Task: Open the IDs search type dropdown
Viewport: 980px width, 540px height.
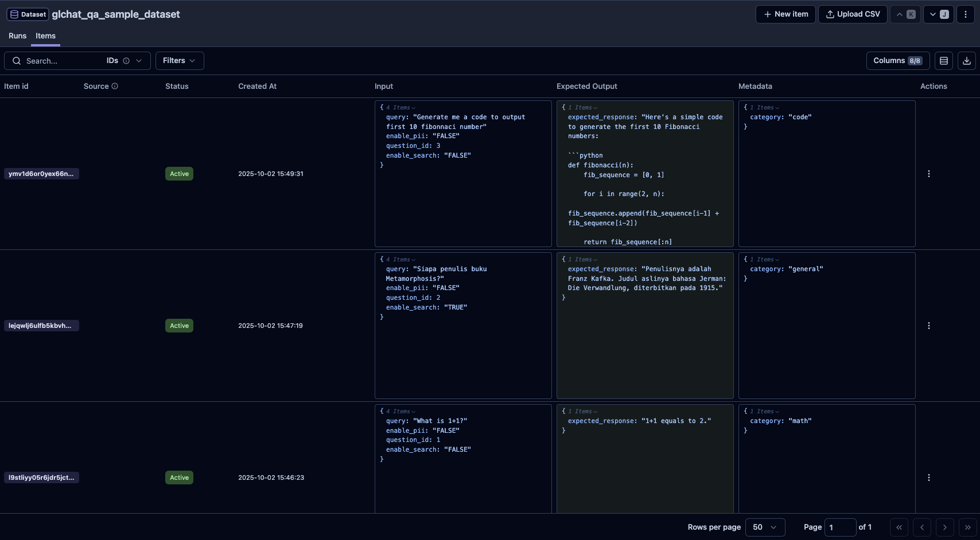Action: 124,61
